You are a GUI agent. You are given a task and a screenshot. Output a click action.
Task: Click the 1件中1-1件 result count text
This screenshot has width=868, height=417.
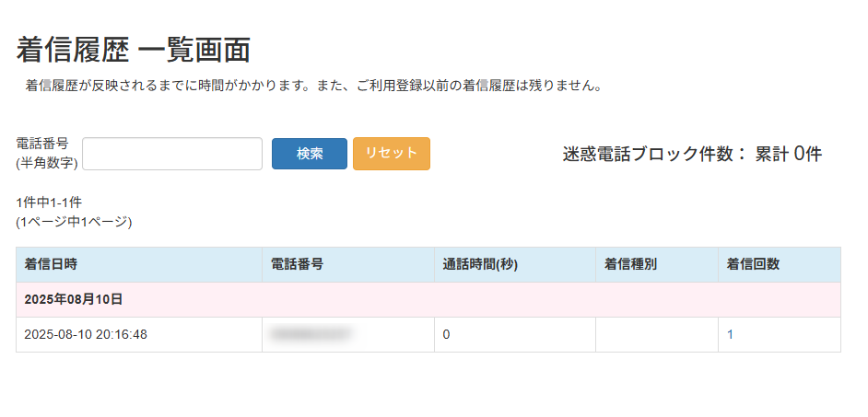pyautogui.click(x=49, y=203)
